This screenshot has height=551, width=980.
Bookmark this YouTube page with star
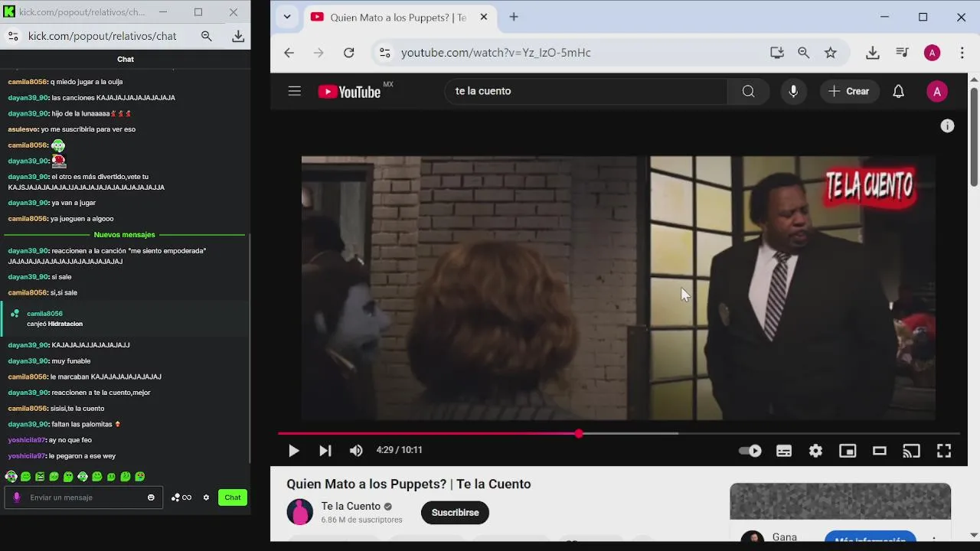point(831,53)
